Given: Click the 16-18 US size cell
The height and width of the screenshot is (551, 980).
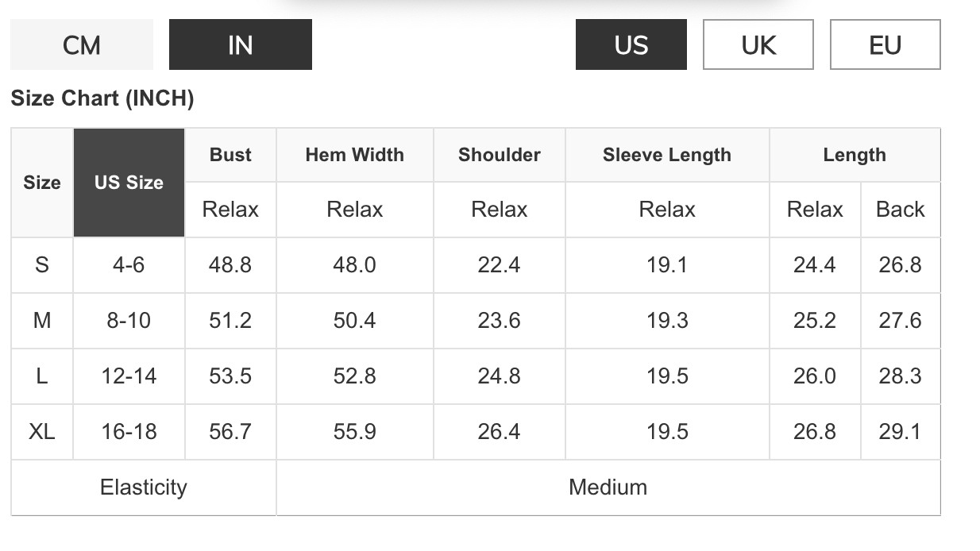Looking at the screenshot, I should [x=129, y=432].
